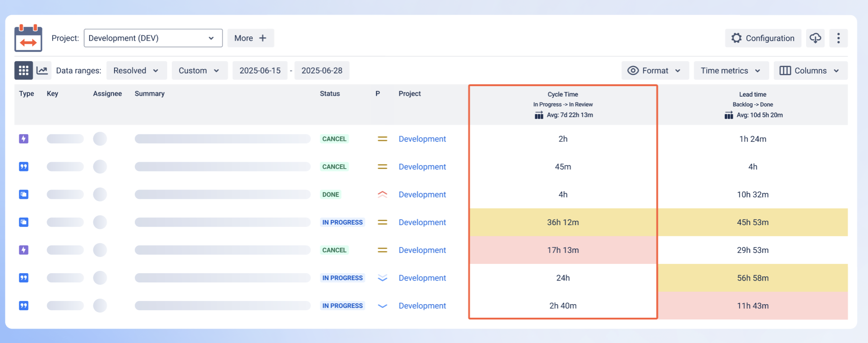
Task: Click IN PROGRESS status in the 24h row
Action: 342,277
